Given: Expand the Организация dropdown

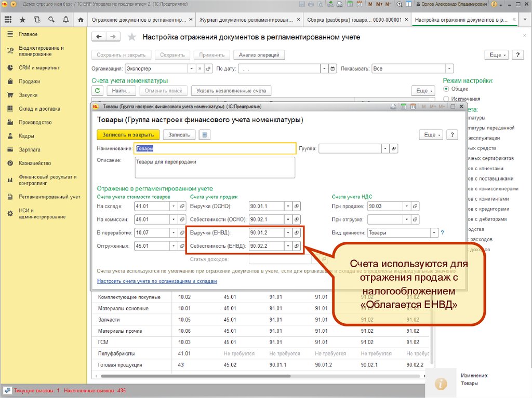Looking at the screenshot, I should click(x=191, y=68).
